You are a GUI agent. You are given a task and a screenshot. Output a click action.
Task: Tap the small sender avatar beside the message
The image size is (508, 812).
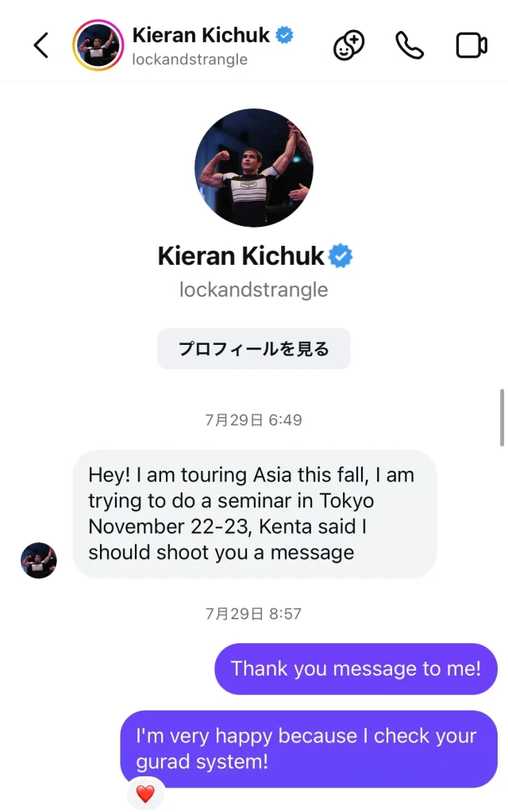pyautogui.click(x=38, y=560)
